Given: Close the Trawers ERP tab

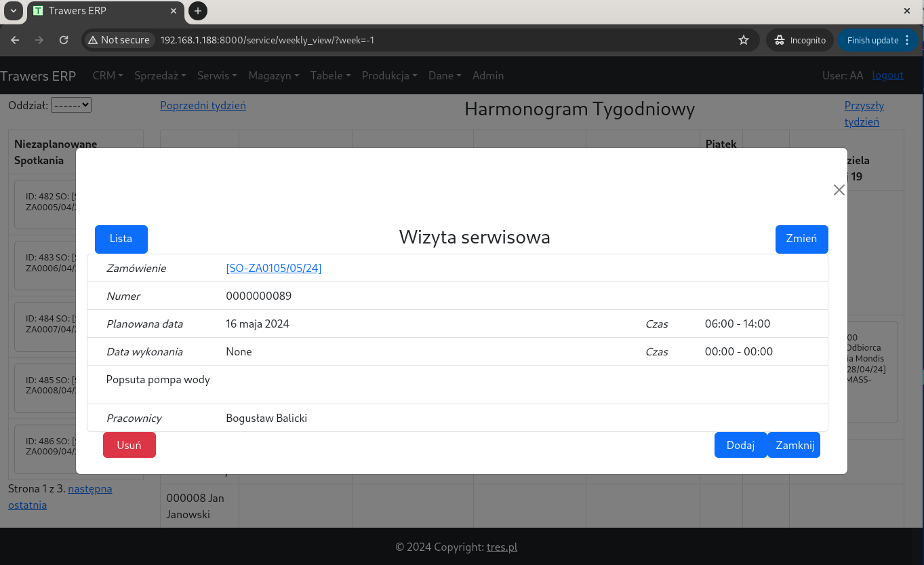Looking at the screenshot, I should coord(174,11).
